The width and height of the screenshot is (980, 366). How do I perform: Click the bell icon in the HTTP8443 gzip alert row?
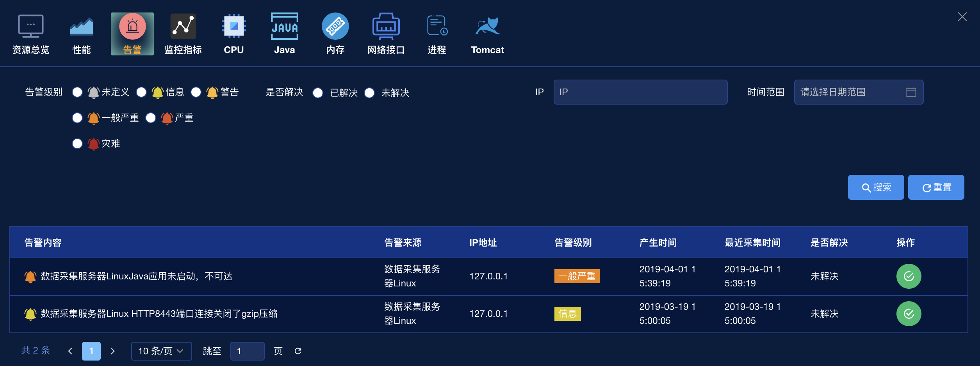[30, 314]
